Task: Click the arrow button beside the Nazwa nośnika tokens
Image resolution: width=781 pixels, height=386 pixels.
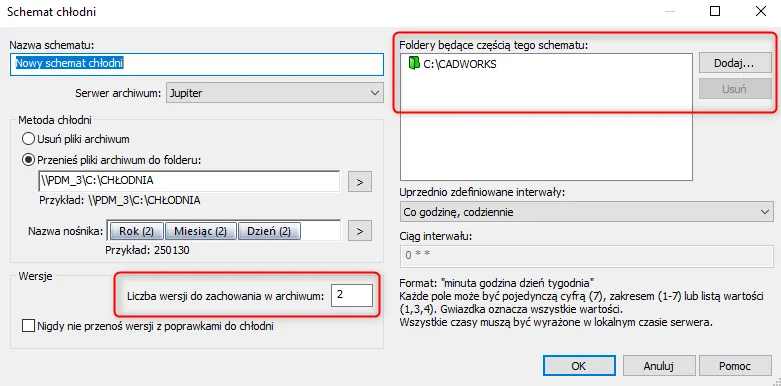Action: coord(360,231)
